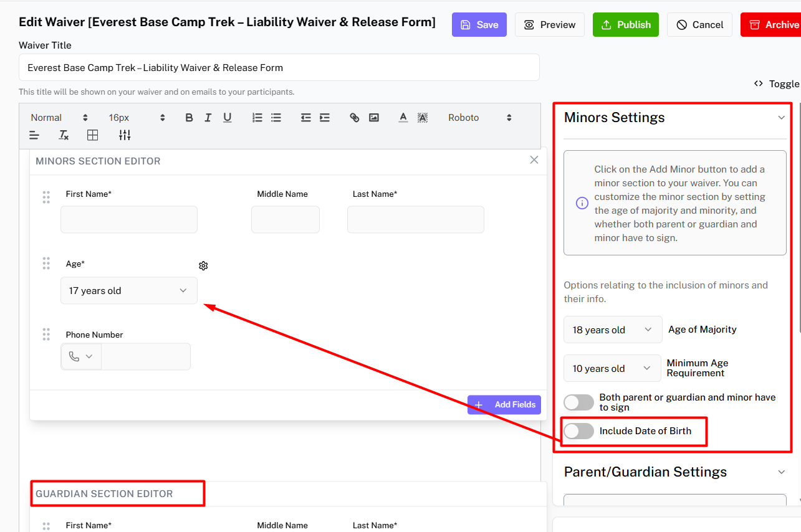
Task: Enable the Include Date of Birth toggle
Action: point(579,431)
